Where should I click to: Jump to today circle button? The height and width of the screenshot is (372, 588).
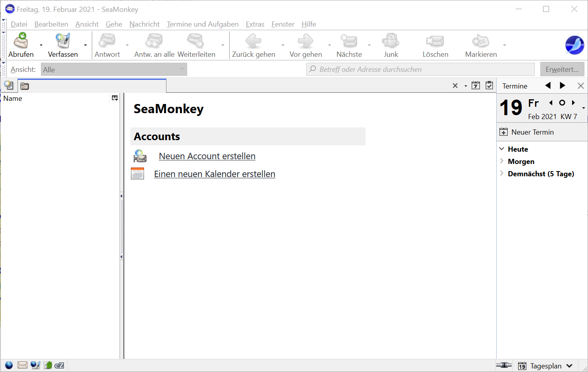coord(562,103)
